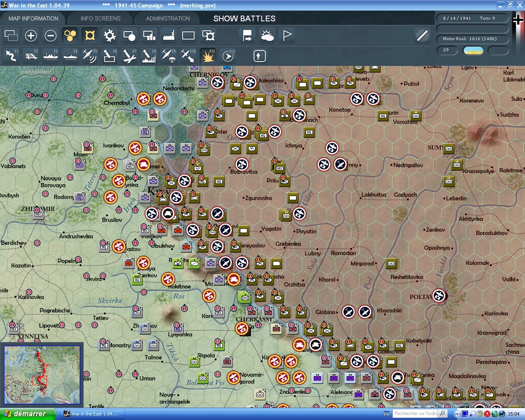Select F8 bomb city mode icon
The width and height of the screenshot is (525, 420).
pos(149,56)
